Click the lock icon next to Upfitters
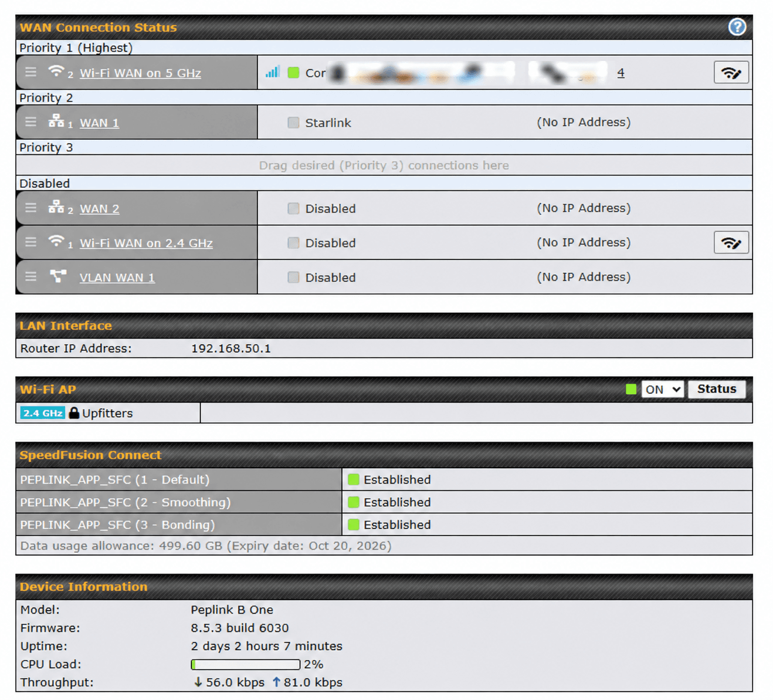Image resolution: width=773 pixels, height=700 pixels. click(x=74, y=412)
